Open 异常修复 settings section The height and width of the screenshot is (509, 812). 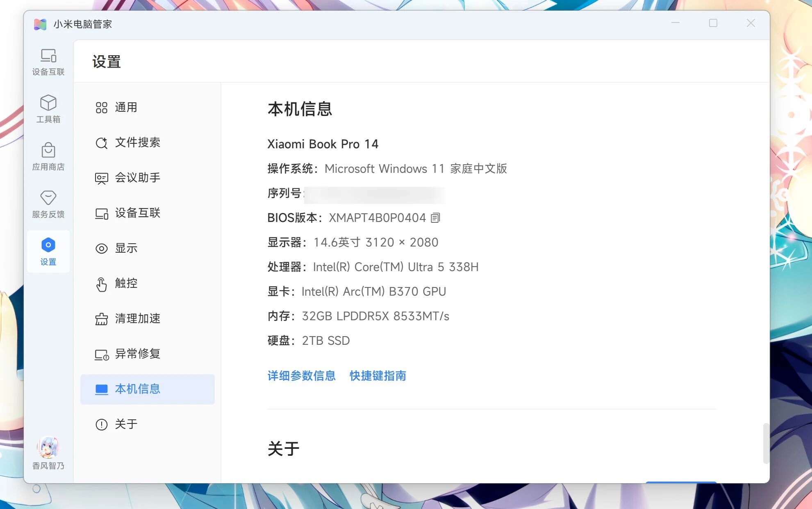click(137, 354)
